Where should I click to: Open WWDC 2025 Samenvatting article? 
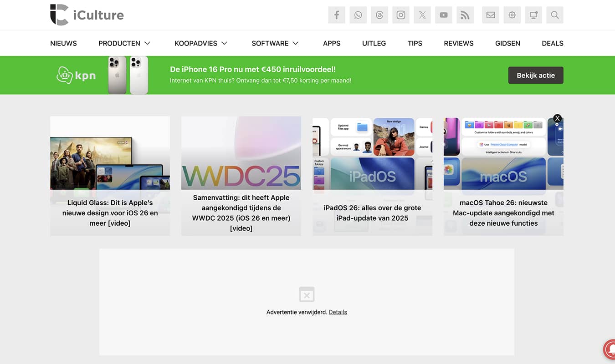(241, 213)
